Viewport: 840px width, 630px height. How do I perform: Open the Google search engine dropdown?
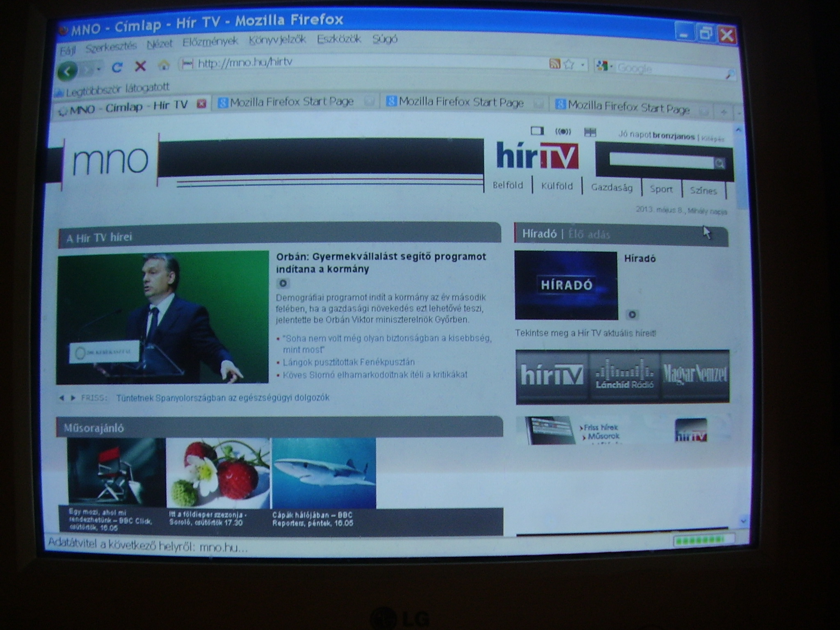coord(605,66)
